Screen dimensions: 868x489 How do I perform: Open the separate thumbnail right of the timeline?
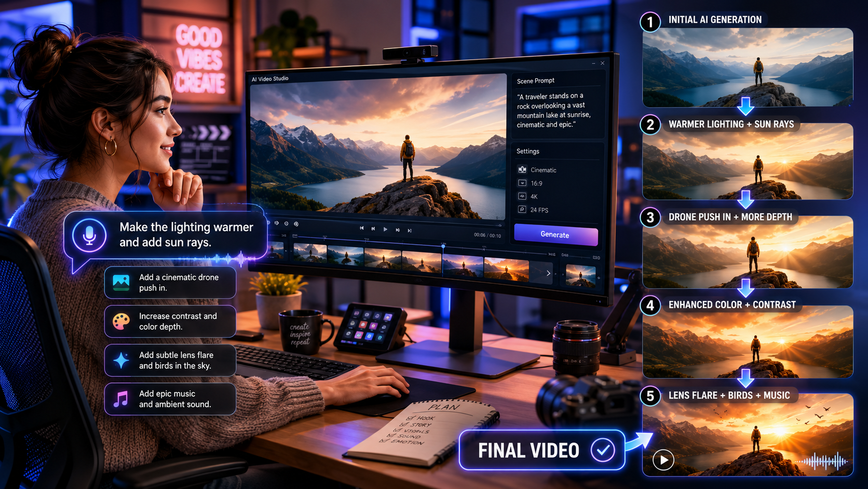point(580,275)
